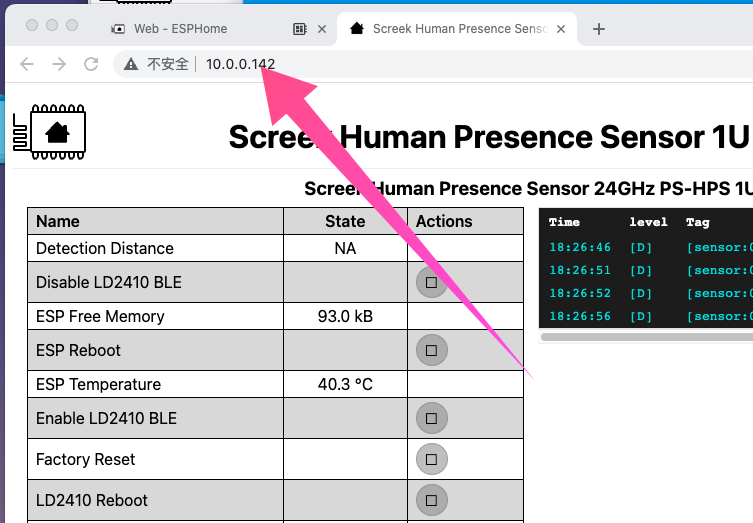Click the Screek Human Presence Sensor 1U heading

(490, 137)
